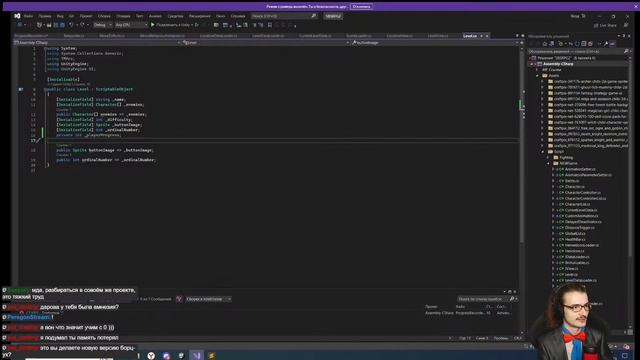Image resolution: width=640 pixels, height=360 pixels.
Task: Open the buttonImage member navigation dropdown
Action: (435, 42)
